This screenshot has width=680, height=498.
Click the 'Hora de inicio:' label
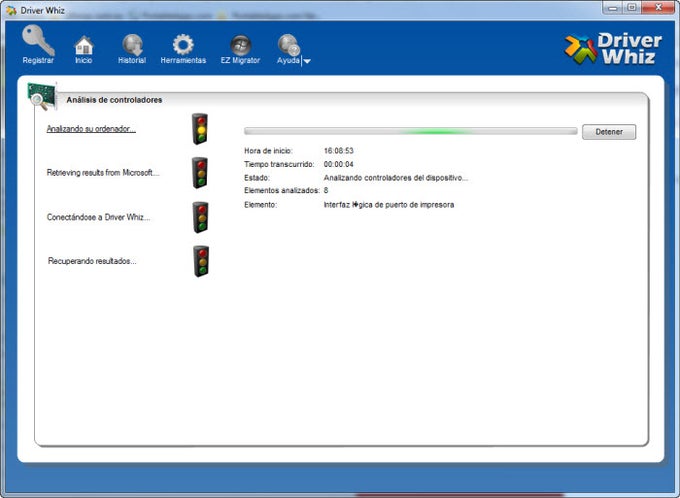268,151
